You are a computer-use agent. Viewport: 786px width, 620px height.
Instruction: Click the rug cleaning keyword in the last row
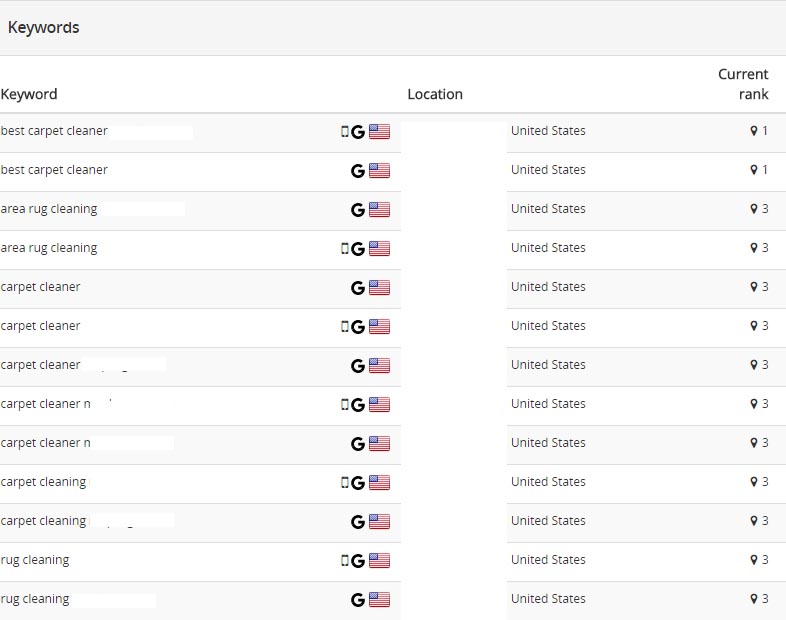tap(35, 599)
